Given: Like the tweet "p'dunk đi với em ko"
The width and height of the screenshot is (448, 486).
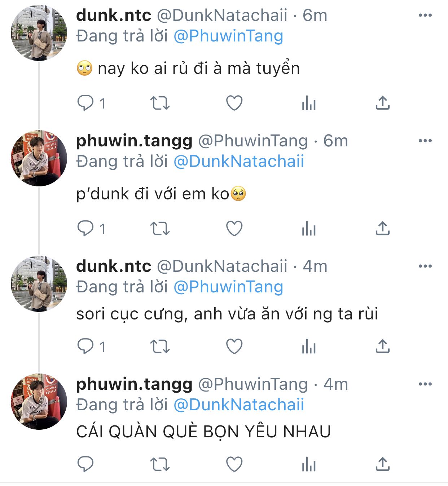Looking at the screenshot, I should coord(234,229).
